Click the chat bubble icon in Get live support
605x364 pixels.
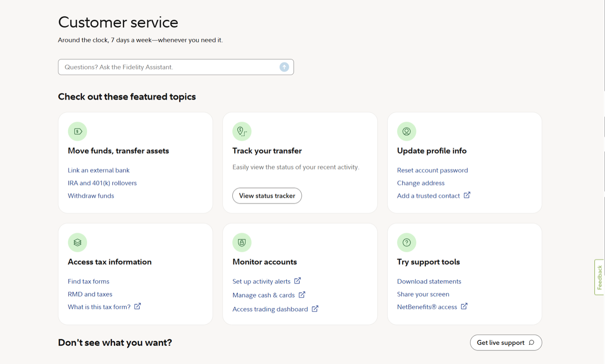pyautogui.click(x=531, y=343)
